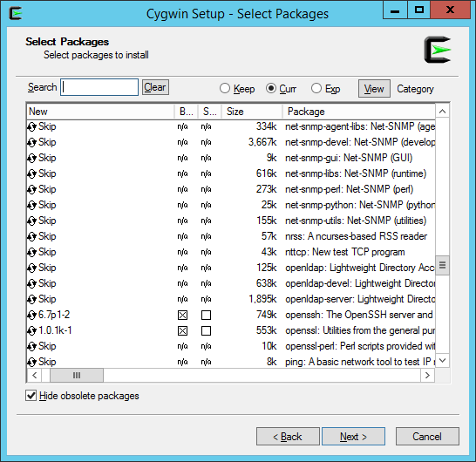Click the View button to change listing mode
The height and width of the screenshot is (462, 476).
(x=374, y=89)
